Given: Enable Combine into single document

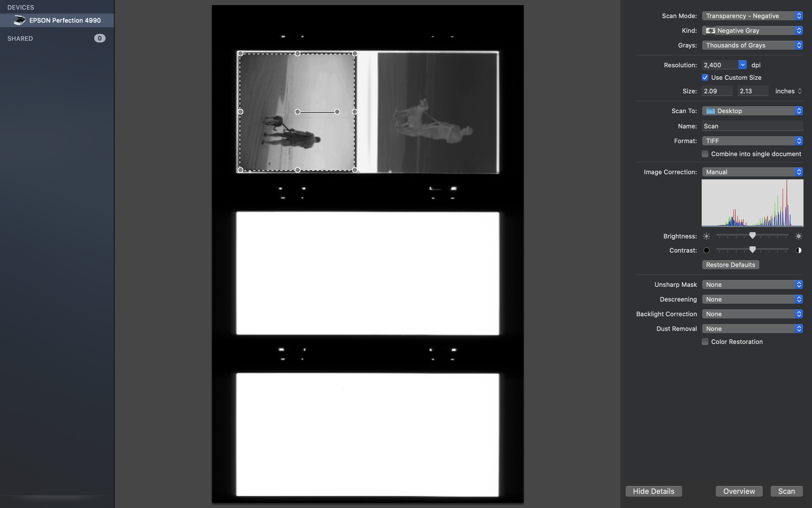Looking at the screenshot, I should 705,154.
